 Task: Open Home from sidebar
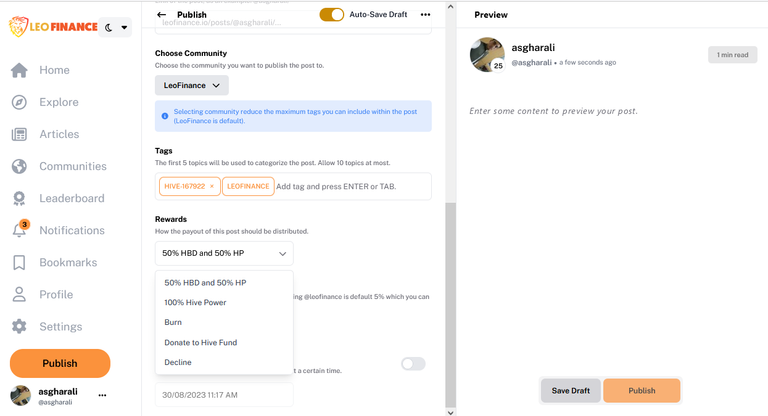(x=54, y=70)
